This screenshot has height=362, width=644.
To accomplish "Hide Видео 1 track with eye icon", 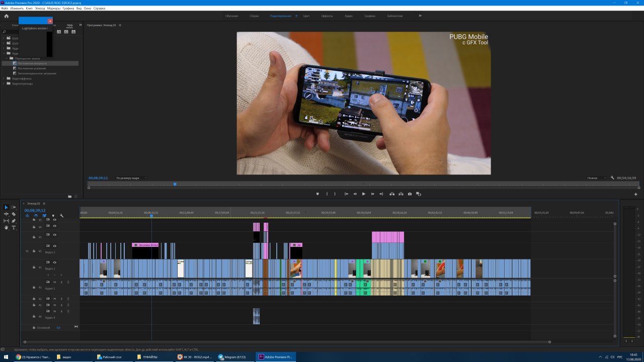I will [54, 262].
